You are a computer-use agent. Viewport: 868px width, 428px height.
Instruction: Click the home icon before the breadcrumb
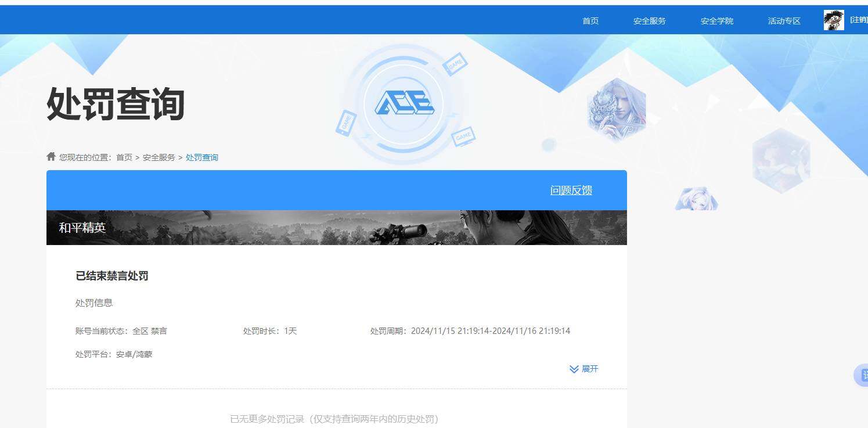(x=51, y=156)
